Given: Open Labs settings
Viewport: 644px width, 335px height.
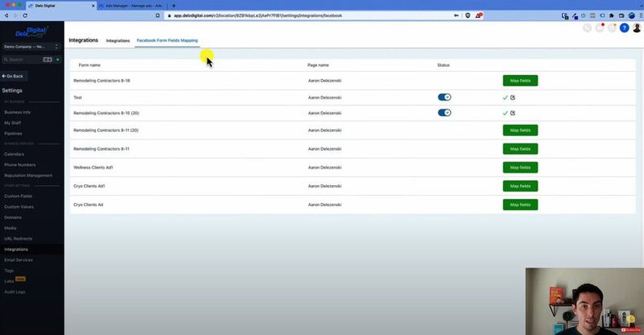Looking at the screenshot, I should pyautogui.click(x=9, y=281).
